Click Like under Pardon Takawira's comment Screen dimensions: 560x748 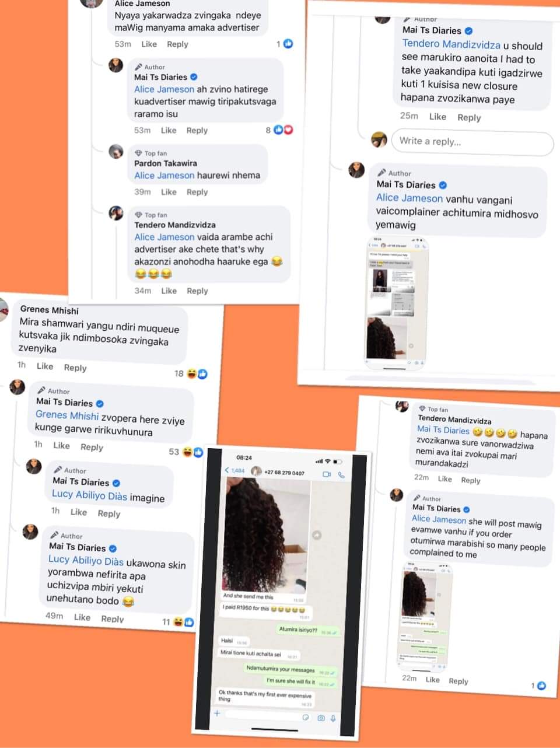pyautogui.click(x=169, y=192)
